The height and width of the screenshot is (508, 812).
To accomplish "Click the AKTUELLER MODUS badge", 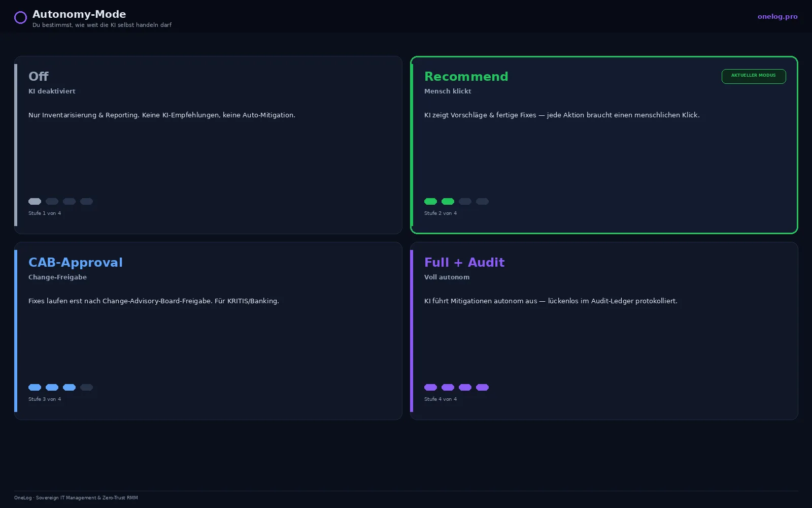I will (754, 76).
